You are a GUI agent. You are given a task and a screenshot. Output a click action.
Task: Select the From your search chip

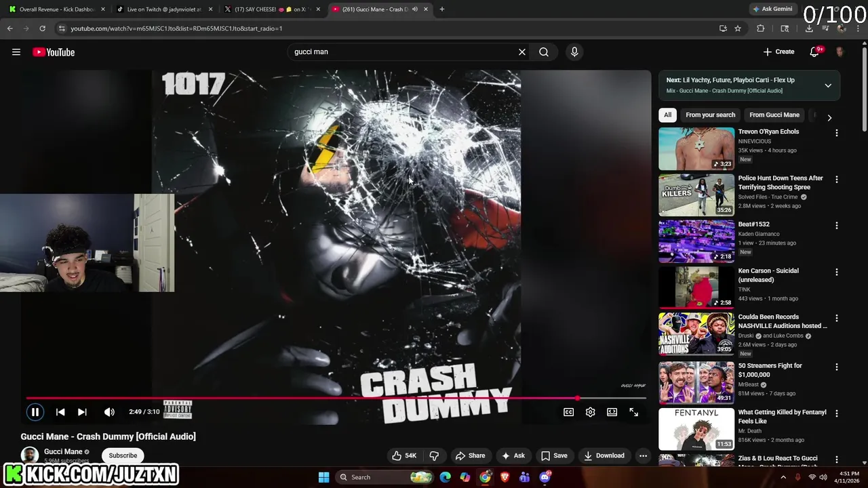pos(710,115)
